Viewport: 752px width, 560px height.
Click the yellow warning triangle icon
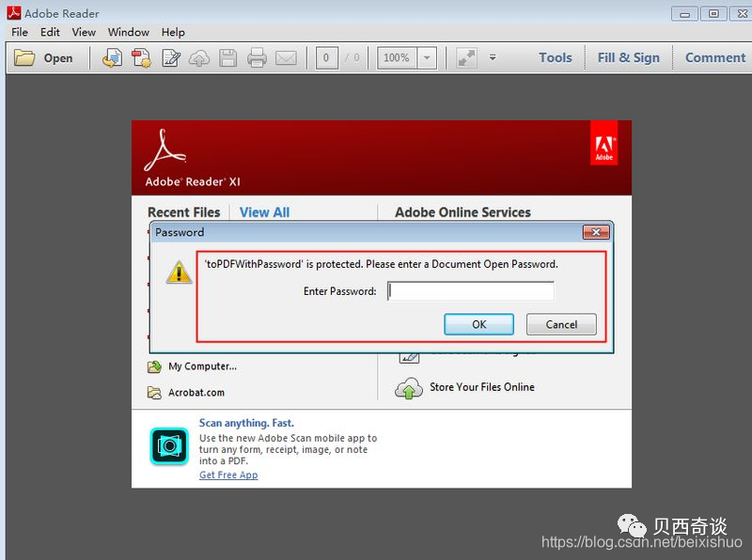(x=179, y=272)
